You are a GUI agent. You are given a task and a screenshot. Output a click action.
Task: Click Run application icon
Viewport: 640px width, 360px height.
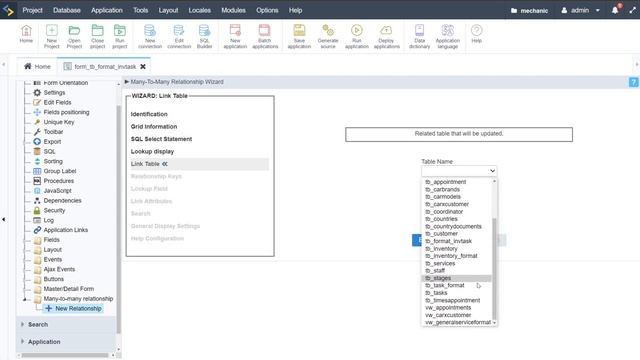(x=357, y=36)
